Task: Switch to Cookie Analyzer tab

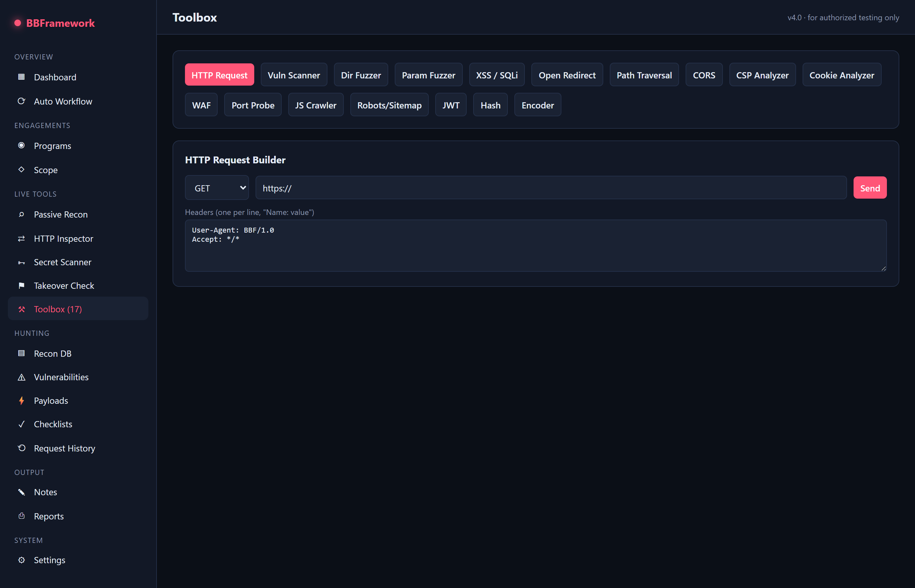Action: 842,75
